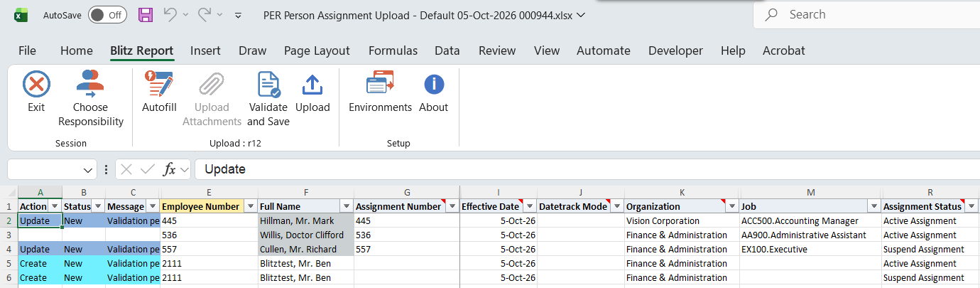Open the Organization filter dropdown

(732, 206)
